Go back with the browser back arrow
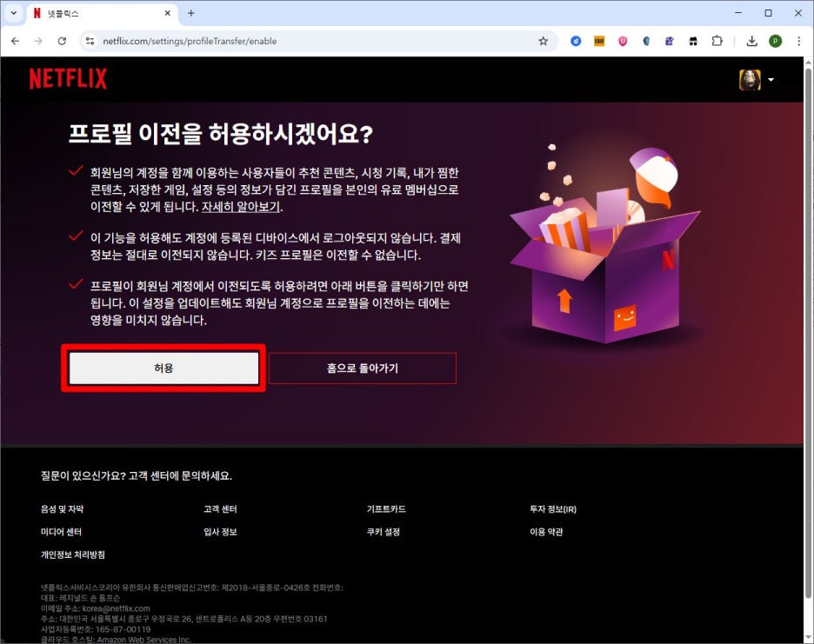814x644 pixels. [15, 41]
